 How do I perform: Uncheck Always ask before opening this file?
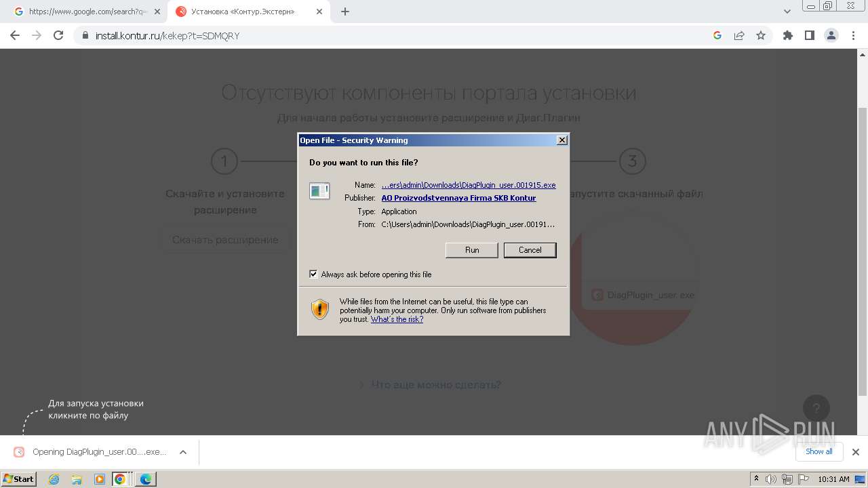click(x=313, y=274)
